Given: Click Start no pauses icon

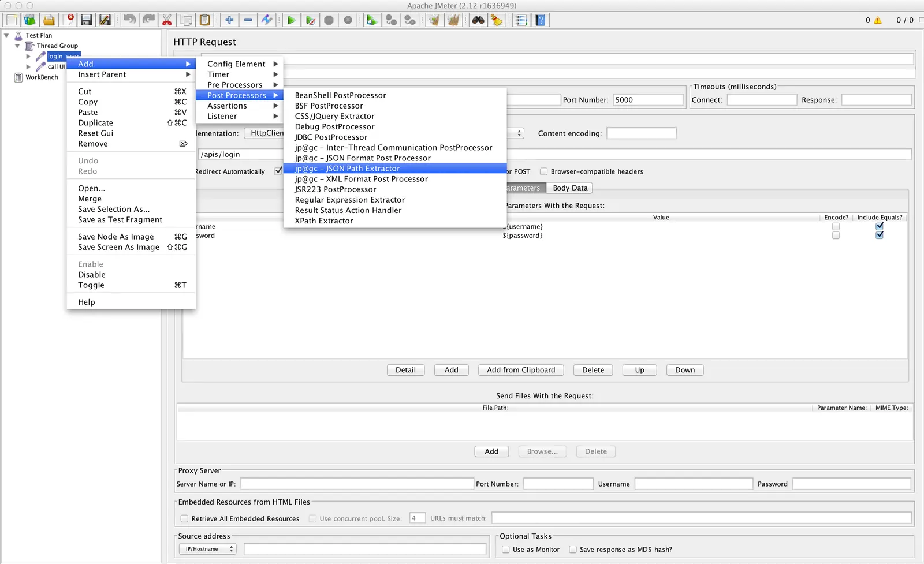Looking at the screenshot, I should [310, 20].
